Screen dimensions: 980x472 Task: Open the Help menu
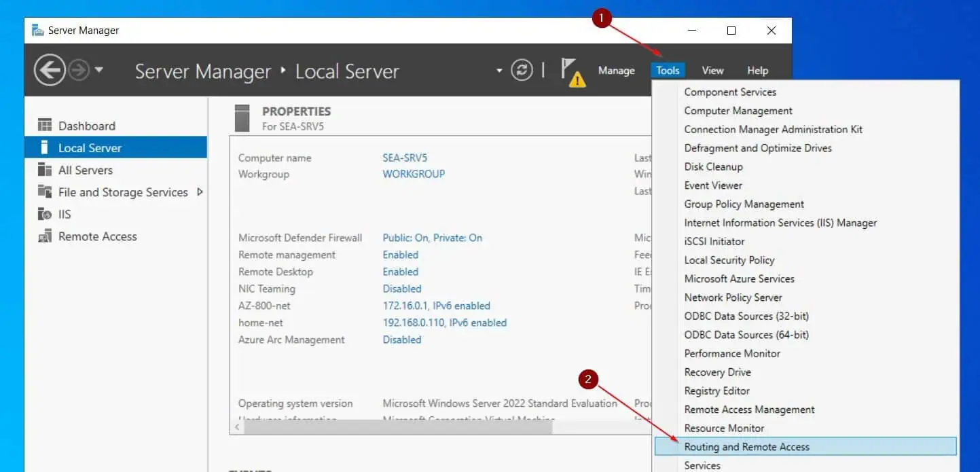[757, 71]
